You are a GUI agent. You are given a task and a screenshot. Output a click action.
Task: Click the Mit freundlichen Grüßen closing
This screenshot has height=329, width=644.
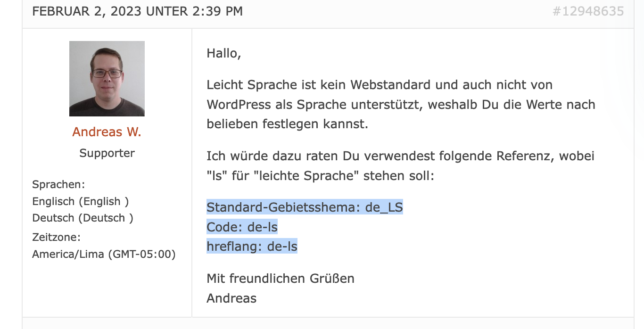(x=281, y=279)
